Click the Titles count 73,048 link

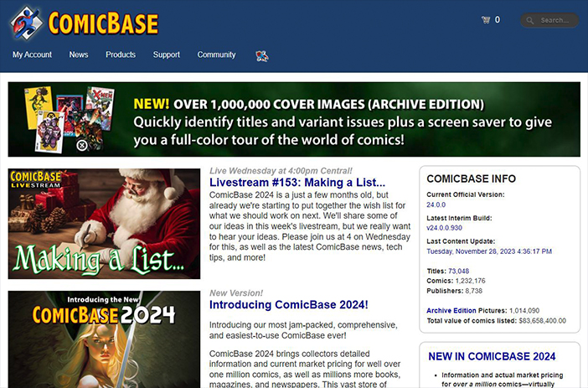[458, 271]
